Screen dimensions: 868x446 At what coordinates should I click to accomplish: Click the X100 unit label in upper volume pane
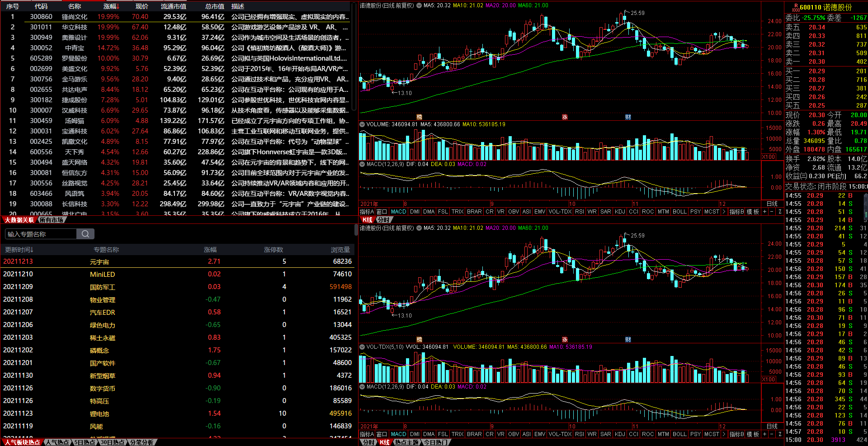(769, 157)
